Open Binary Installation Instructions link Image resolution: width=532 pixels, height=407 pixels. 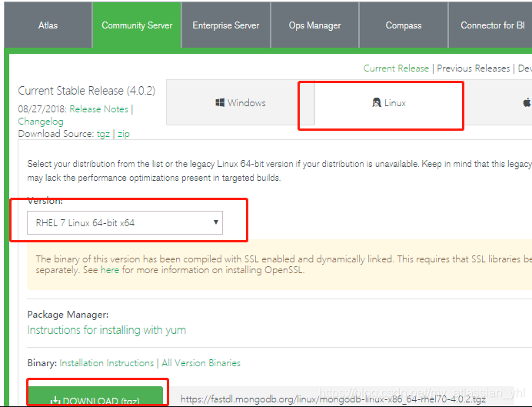tap(107, 363)
